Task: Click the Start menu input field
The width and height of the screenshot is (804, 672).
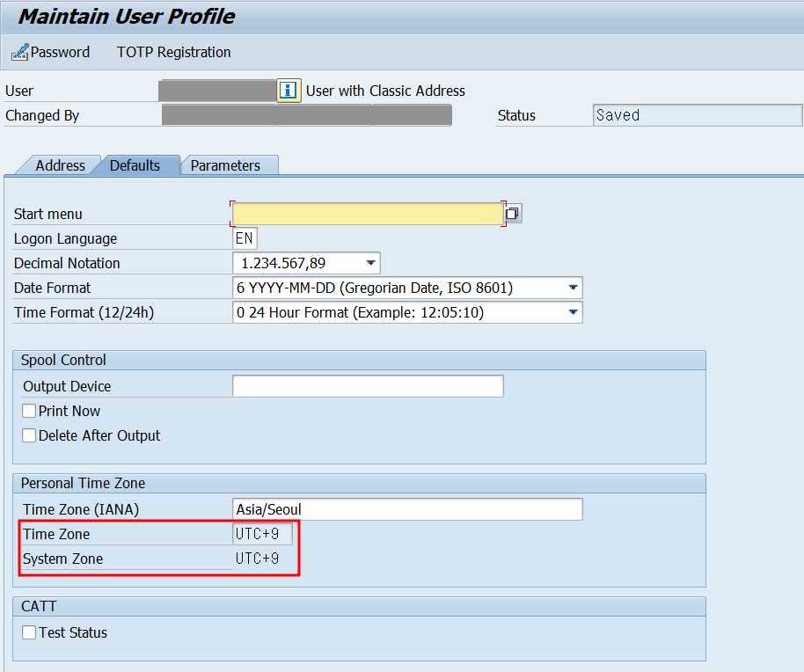Action: click(x=367, y=214)
